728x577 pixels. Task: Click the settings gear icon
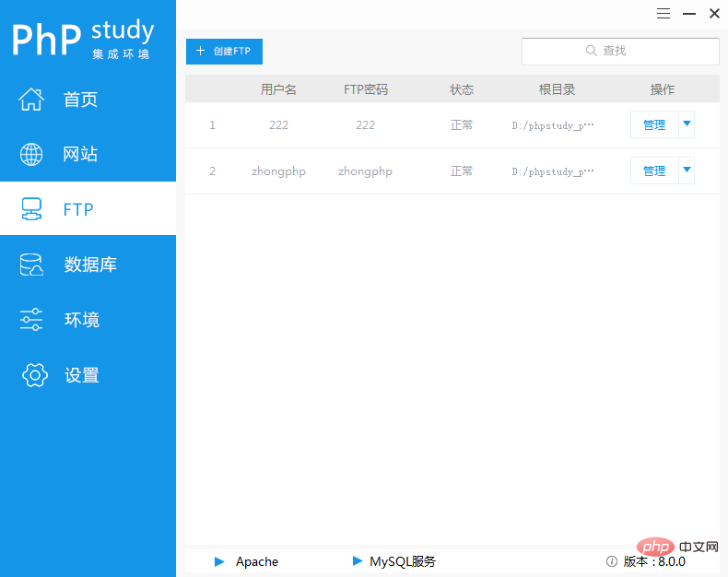pyautogui.click(x=34, y=375)
